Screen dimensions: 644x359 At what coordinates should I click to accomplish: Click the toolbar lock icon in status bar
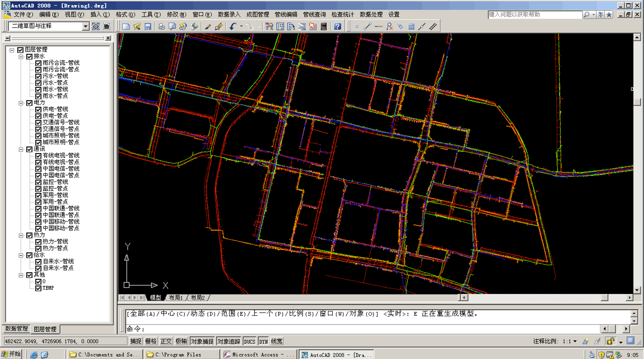click(x=610, y=341)
